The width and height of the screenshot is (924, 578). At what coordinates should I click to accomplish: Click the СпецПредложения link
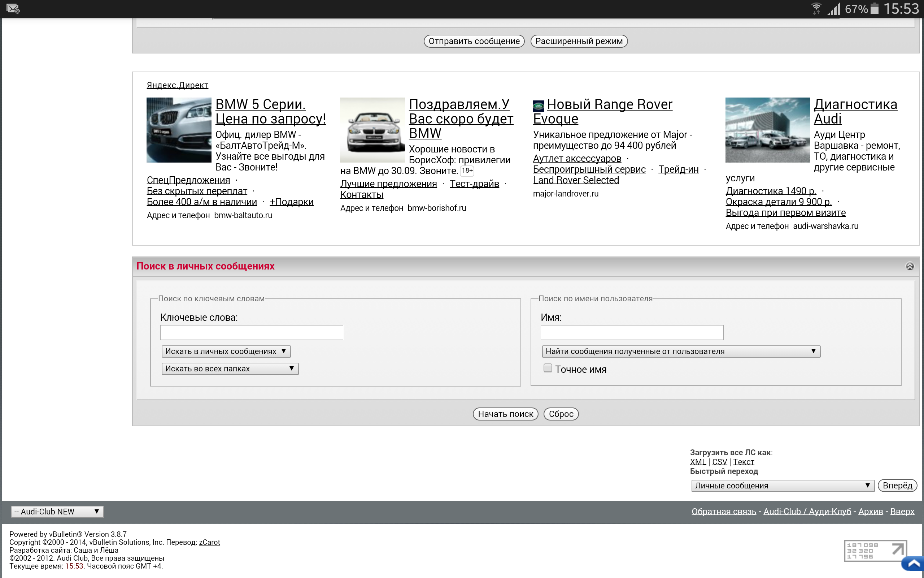189,180
